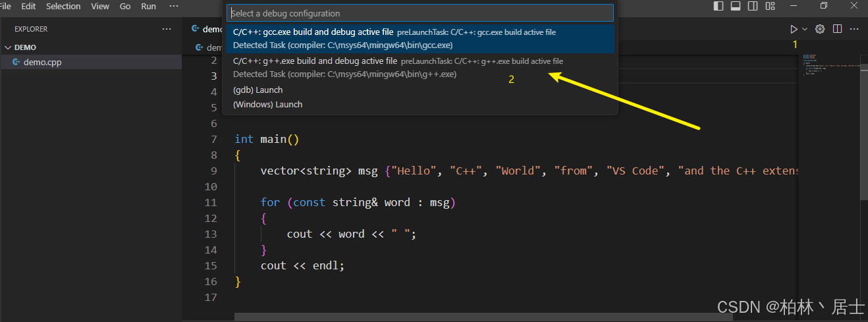Click the C++ icon next to demo.cpp in Explorer
This screenshot has width=868, height=322.
(16, 62)
